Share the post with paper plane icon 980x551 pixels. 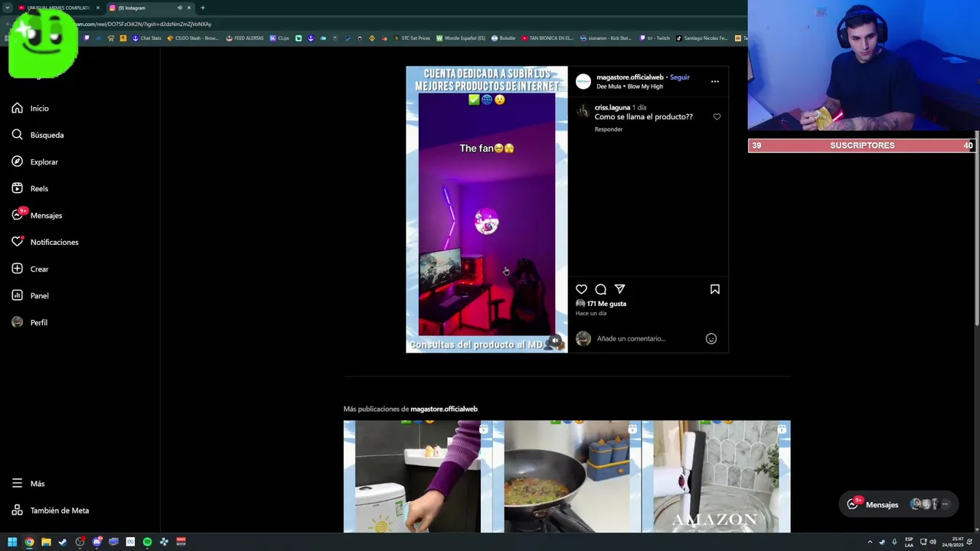(619, 289)
